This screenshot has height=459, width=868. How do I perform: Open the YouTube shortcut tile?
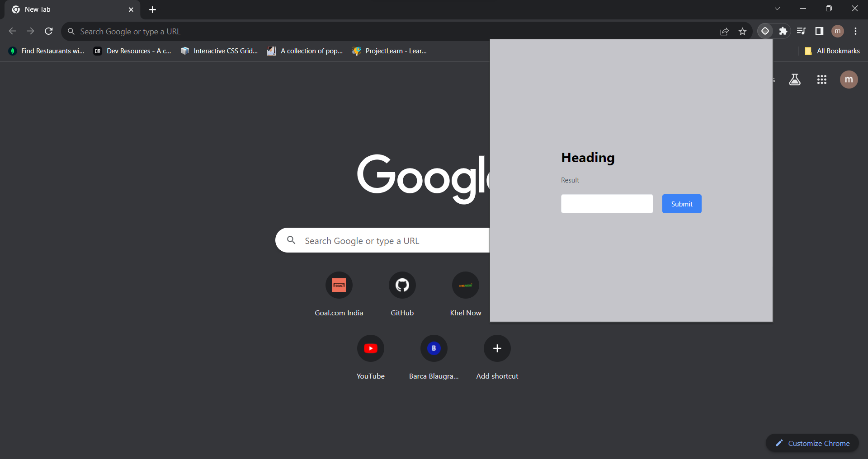click(370, 349)
